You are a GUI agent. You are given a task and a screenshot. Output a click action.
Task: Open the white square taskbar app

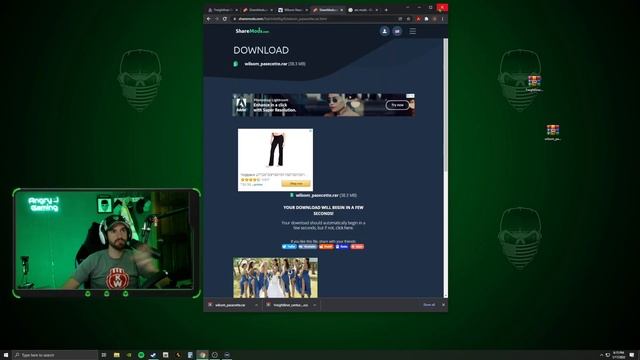165,355
